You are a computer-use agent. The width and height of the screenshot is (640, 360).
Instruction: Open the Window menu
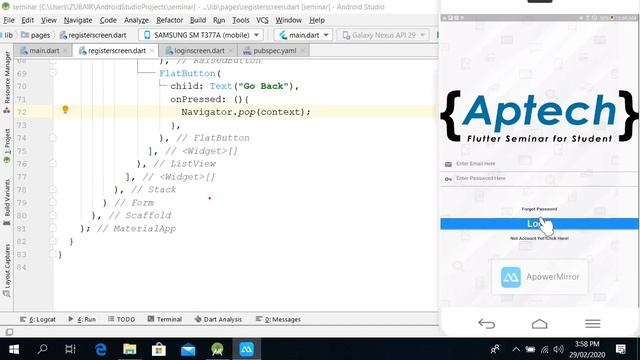(x=288, y=20)
